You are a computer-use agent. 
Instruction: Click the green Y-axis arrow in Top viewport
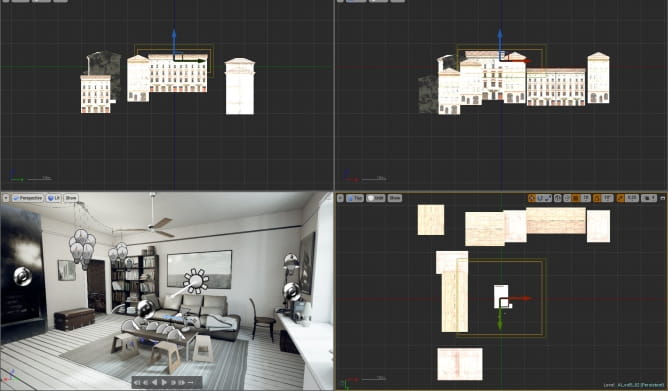point(500,319)
